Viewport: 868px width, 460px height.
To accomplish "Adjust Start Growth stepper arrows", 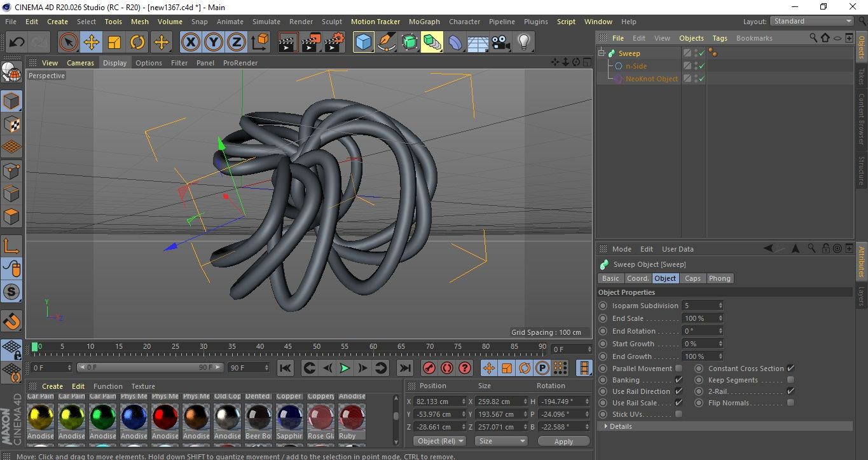I will click(x=720, y=344).
